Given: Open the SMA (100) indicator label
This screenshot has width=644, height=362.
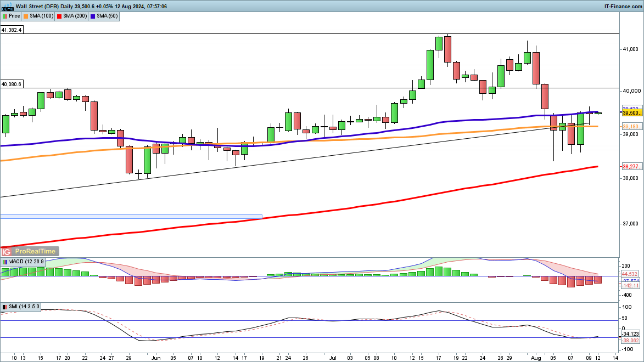Looking at the screenshot, I should [40, 16].
